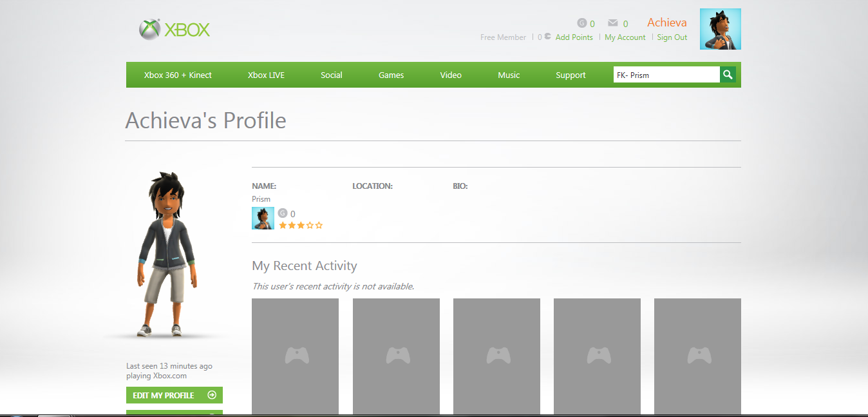The height and width of the screenshot is (417, 868).
Task: Click the fourth recent activity game tile
Action: [597, 356]
